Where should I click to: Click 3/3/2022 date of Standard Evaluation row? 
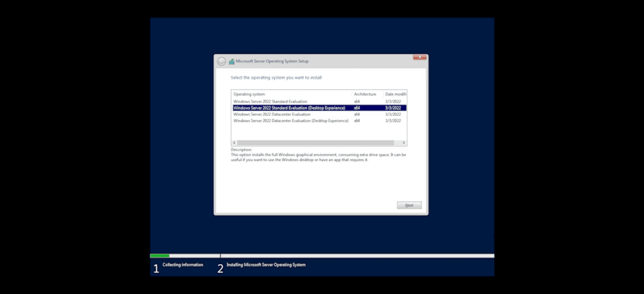(393, 102)
